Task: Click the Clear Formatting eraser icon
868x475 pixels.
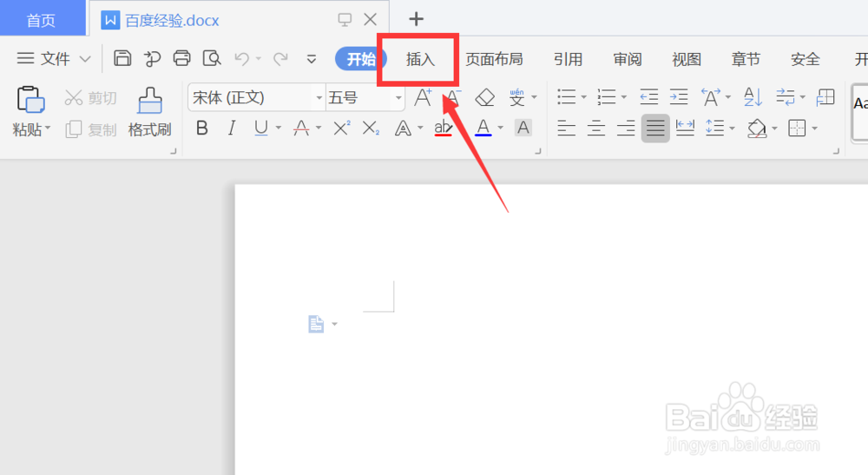Action: coord(485,97)
